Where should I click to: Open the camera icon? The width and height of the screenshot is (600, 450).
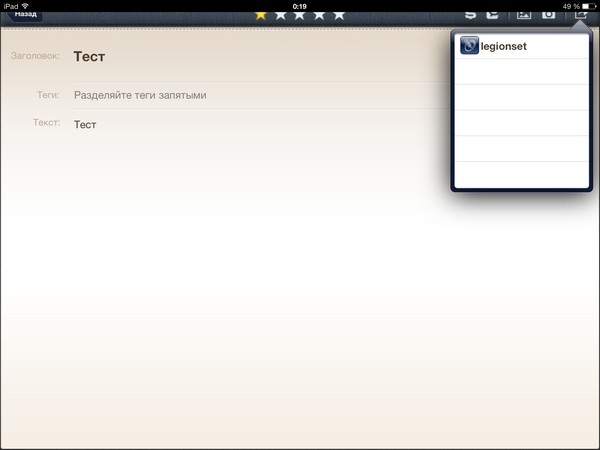click(x=548, y=15)
